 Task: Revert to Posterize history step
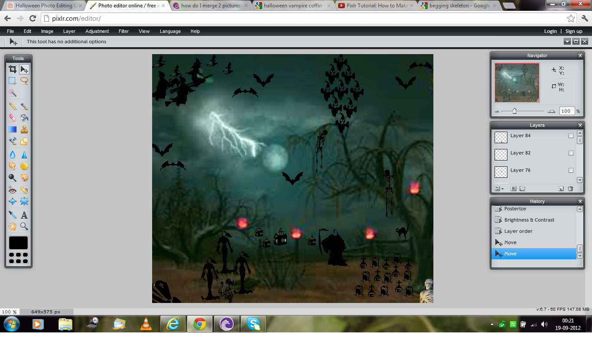(x=534, y=209)
